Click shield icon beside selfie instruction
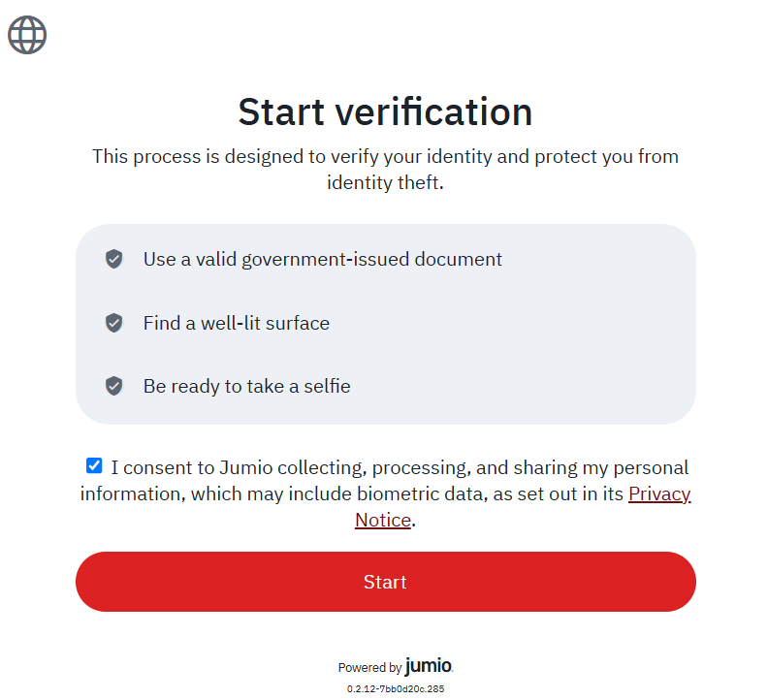Viewport: 768px width, 700px height. pos(114,386)
